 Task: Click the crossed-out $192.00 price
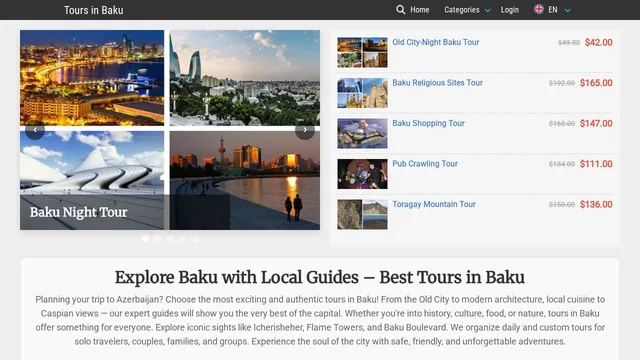point(562,83)
